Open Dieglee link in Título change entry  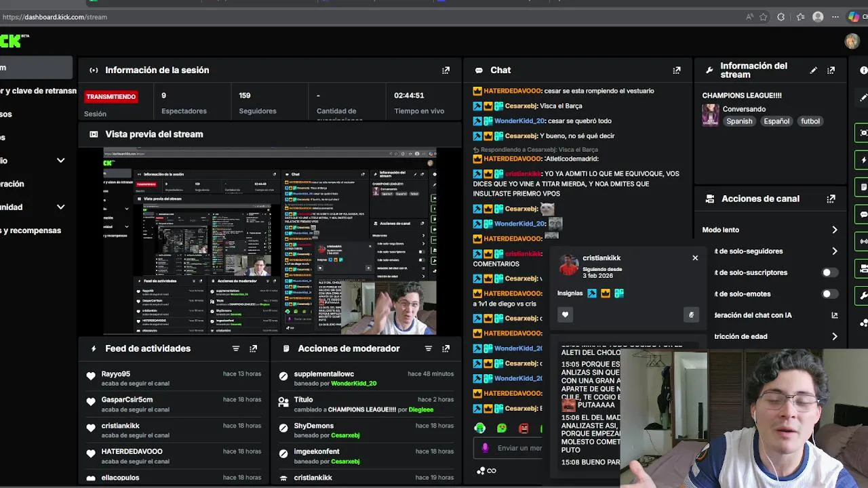[420, 409]
